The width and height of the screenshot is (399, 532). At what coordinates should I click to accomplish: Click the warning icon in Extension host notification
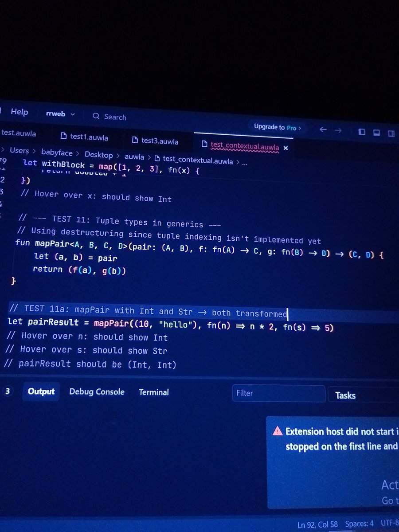pos(278,430)
